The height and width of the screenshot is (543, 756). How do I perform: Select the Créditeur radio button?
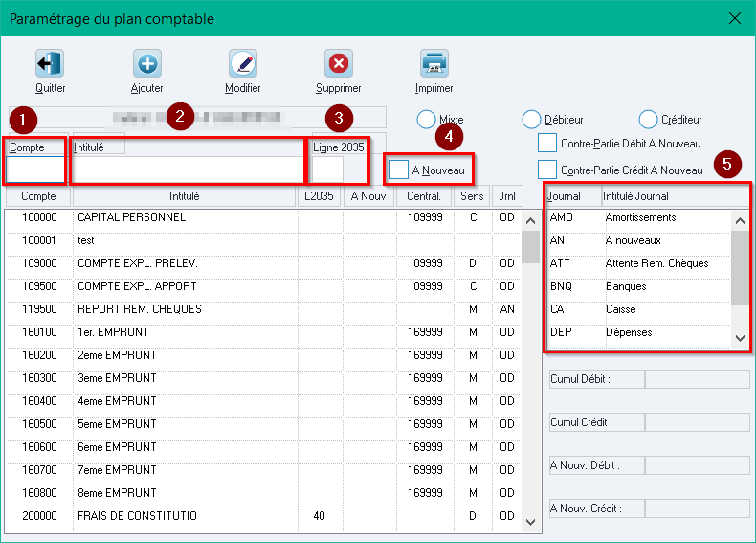648,119
